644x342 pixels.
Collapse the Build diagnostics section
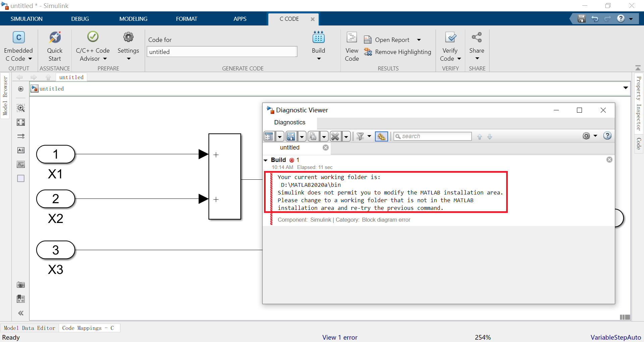(x=266, y=160)
